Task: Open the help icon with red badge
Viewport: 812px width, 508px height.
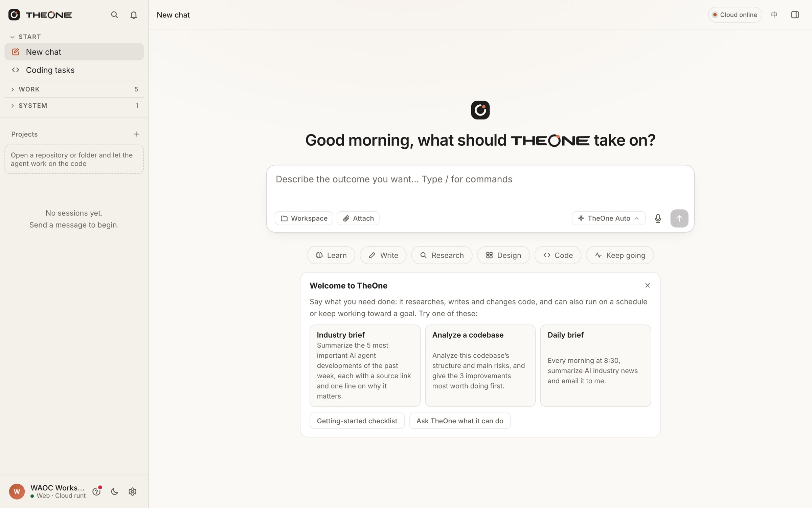Action: pos(97,491)
